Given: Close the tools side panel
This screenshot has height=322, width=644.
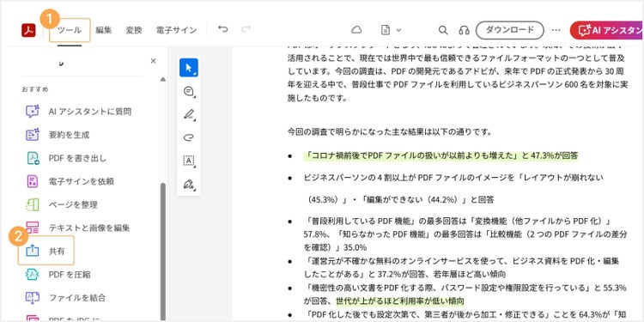Looking at the screenshot, I should point(153,61).
